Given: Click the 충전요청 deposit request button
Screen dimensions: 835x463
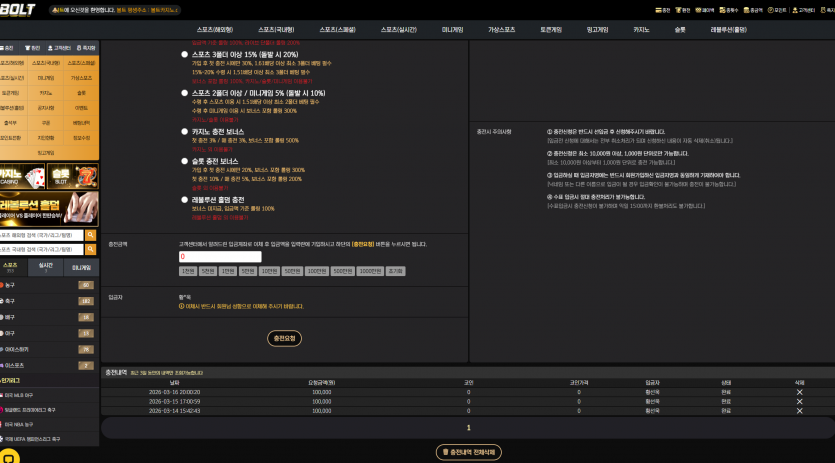Looking at the screenshot, I should point(284,338).
